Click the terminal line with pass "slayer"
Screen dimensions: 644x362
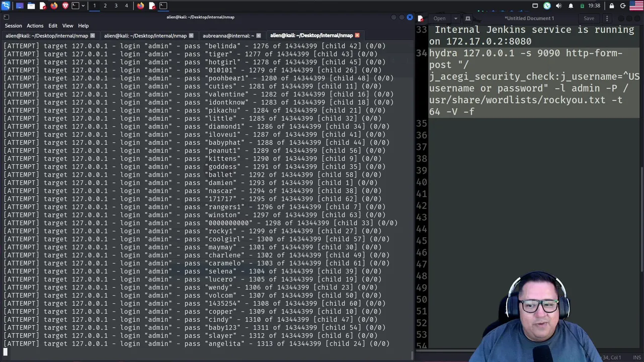coord(191,335)
